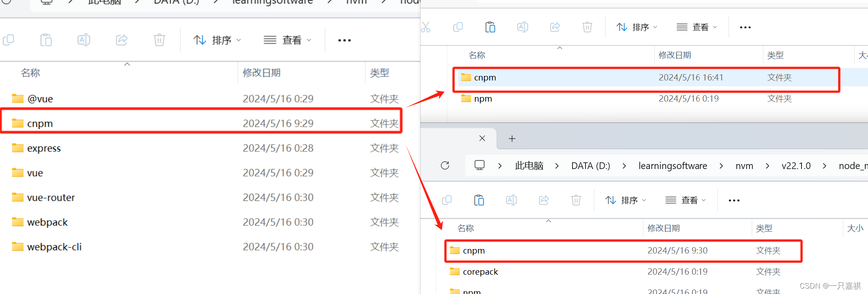Click Rename icon in upper-right window toolbar

click(523, 27)
